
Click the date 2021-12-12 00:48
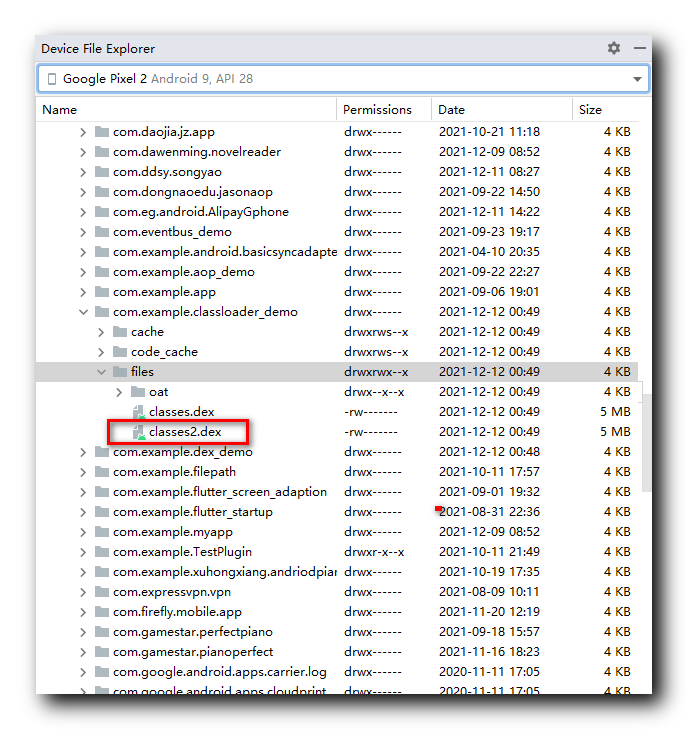tap(489, 452)
